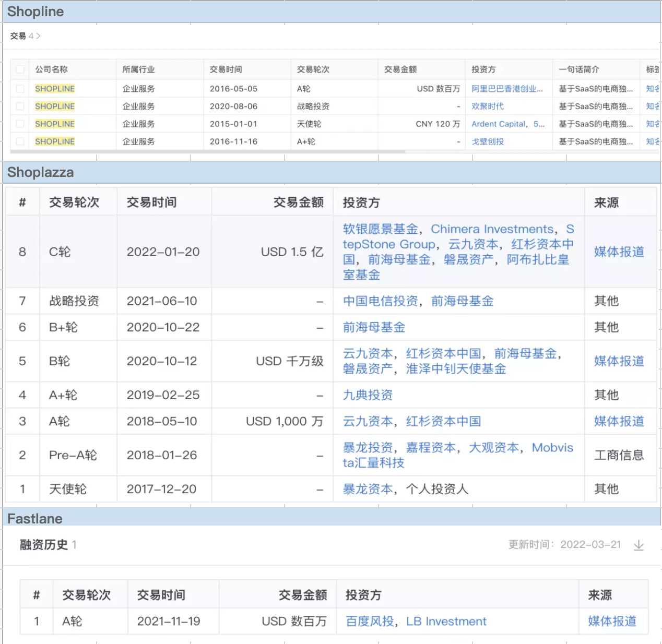Open 媒体报道 in the USD 1,000 万 row
Screen dimensions: 662x644
click(619, 421)
